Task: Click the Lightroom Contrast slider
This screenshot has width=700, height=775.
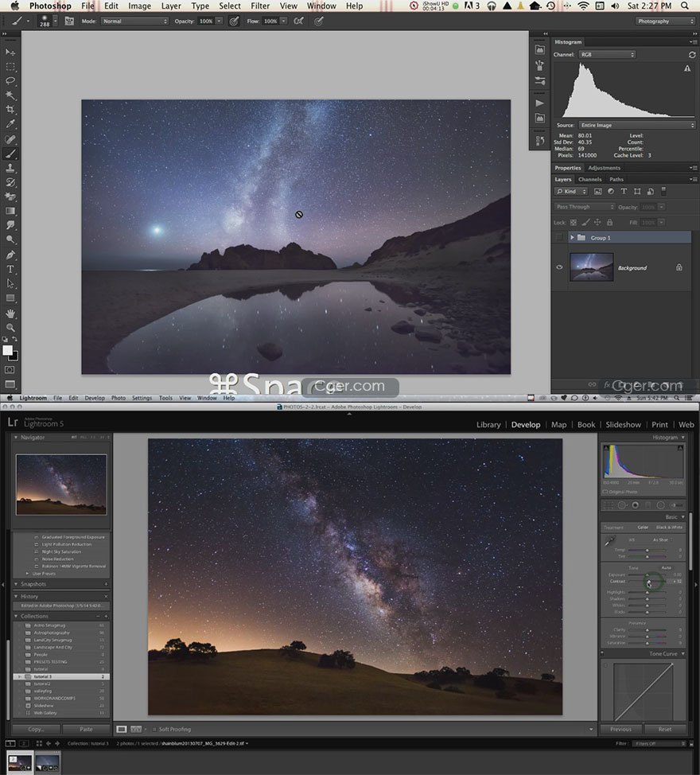Action: coord(647,582)
